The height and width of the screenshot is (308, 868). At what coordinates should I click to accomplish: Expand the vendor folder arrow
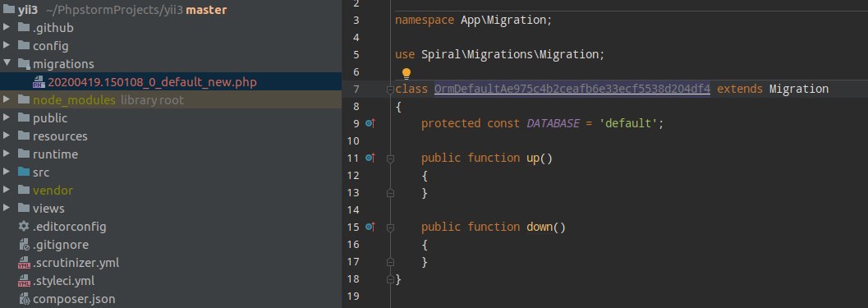point(7,191)
